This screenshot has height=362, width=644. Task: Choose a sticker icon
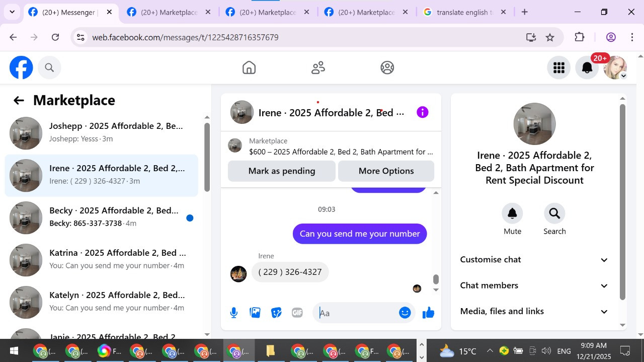(276, 313)
